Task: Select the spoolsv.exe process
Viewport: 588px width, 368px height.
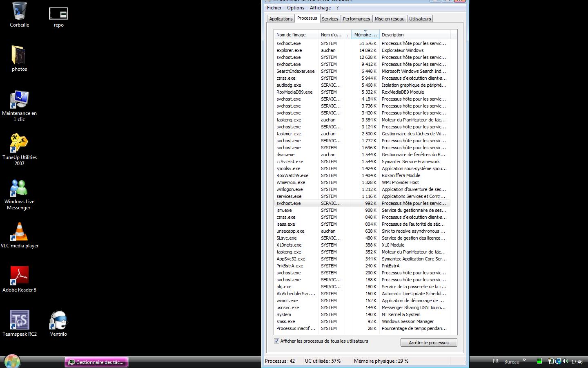Action: 362,168
